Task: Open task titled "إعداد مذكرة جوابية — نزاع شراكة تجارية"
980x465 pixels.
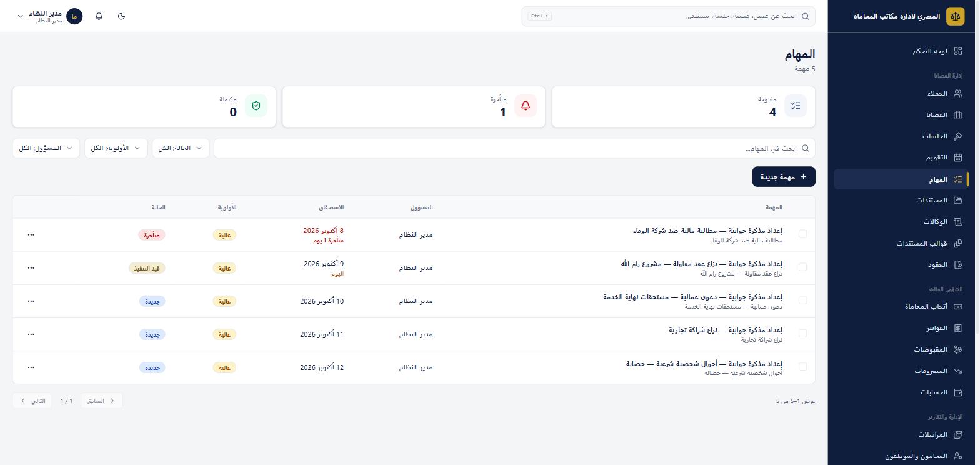Action: click(726, 331)
